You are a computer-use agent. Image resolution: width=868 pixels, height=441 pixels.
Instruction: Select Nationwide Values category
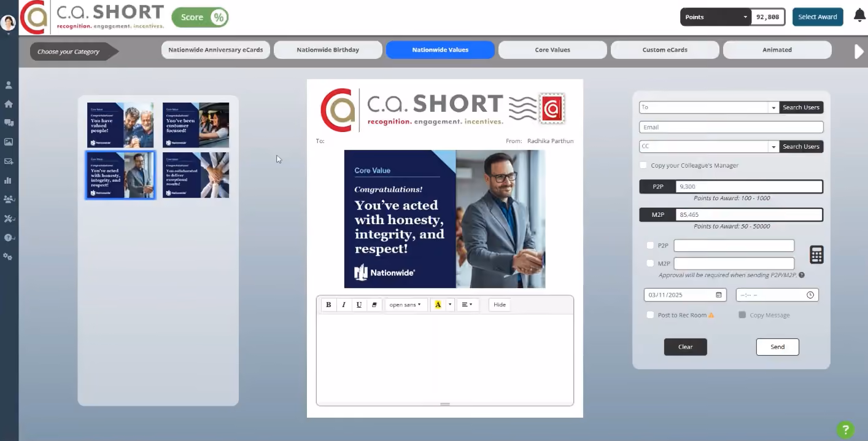(x=440, y=50)
